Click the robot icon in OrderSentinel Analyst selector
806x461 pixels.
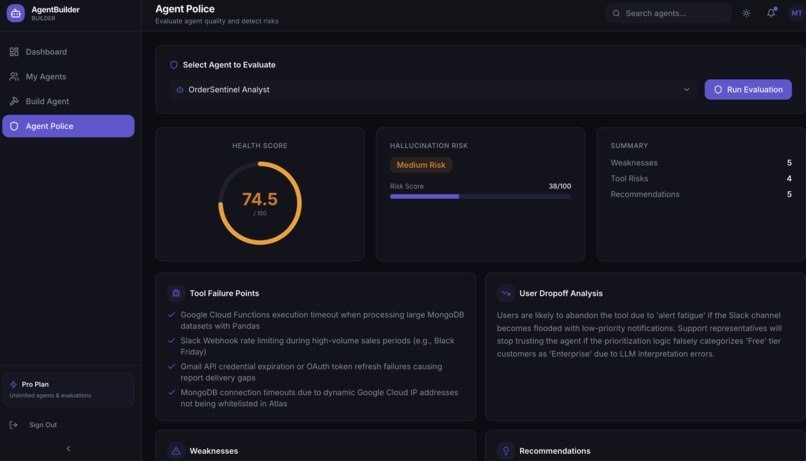click(x=180, y=89)
